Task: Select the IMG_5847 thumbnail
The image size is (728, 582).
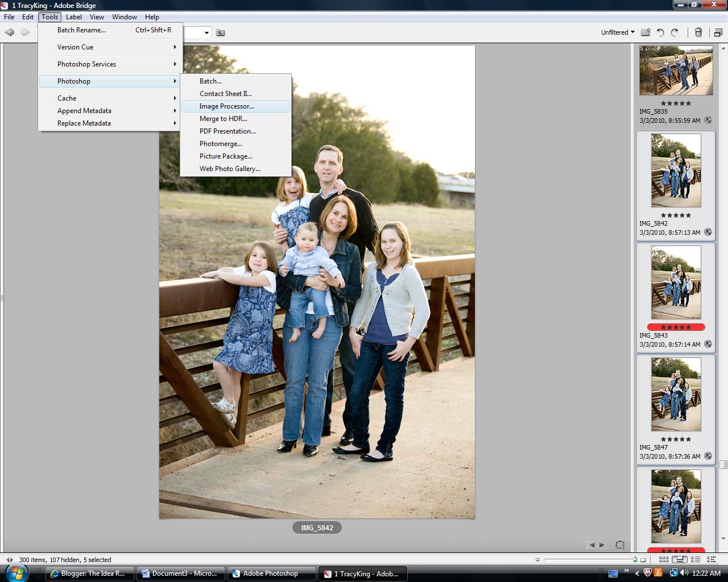Action: click(x=676, y=394)
